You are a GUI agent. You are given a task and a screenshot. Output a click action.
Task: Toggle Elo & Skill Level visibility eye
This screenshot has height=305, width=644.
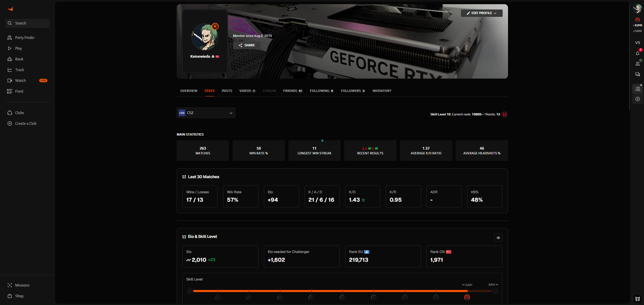[498, 238]
